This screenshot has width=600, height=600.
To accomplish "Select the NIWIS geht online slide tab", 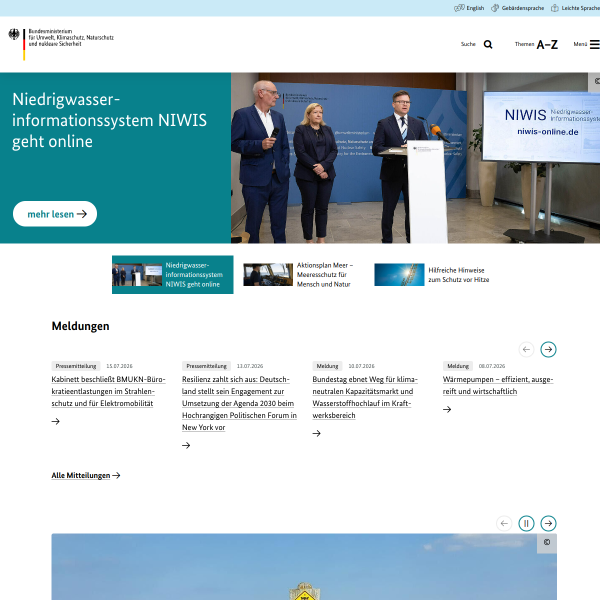I will 173,275.
